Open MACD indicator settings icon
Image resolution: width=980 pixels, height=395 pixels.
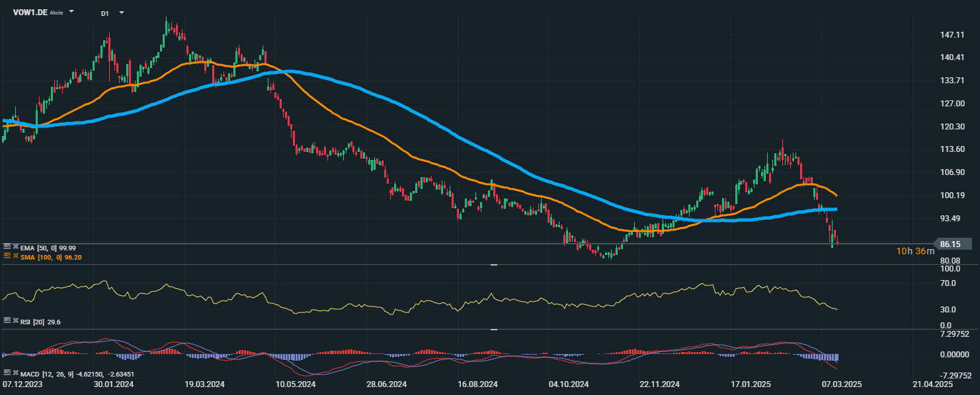point(7,373)
